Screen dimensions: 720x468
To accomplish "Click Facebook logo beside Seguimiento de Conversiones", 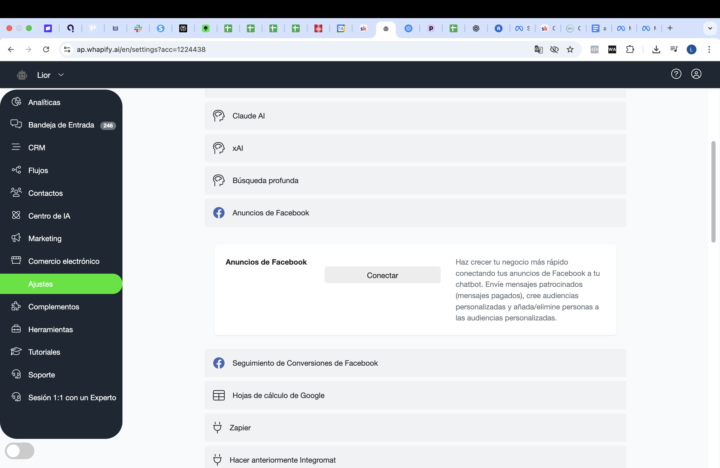I will pyautogui.click(x=219, y=363).
